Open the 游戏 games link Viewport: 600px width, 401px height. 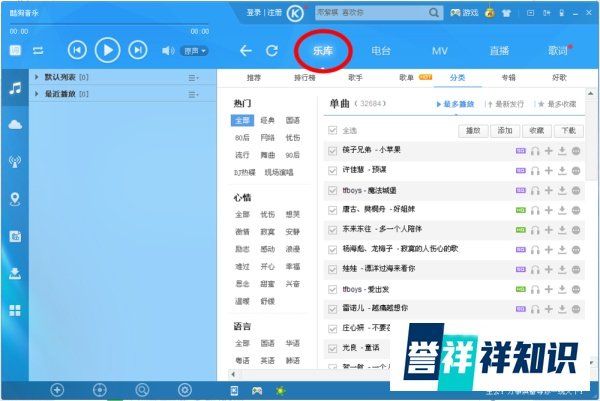point(464,13)
